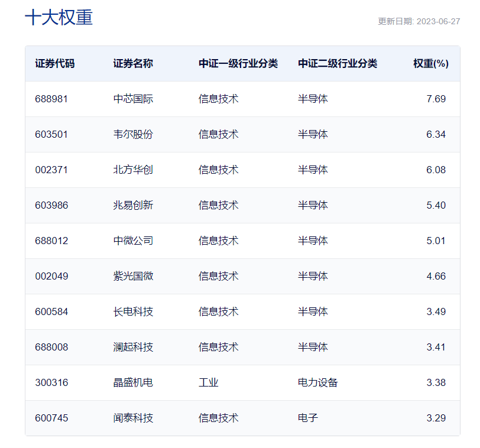Click 半导体 in the 中芯国际 row
Viewport: 480px width, 448px height.
(313, 99)
